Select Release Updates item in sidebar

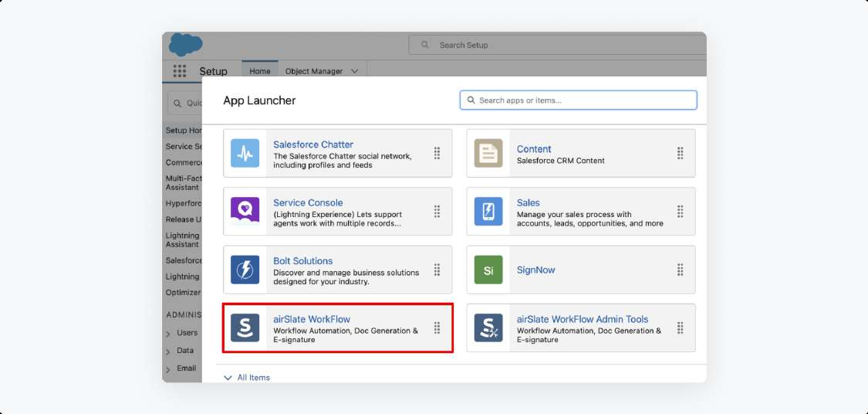click(184, 219)
